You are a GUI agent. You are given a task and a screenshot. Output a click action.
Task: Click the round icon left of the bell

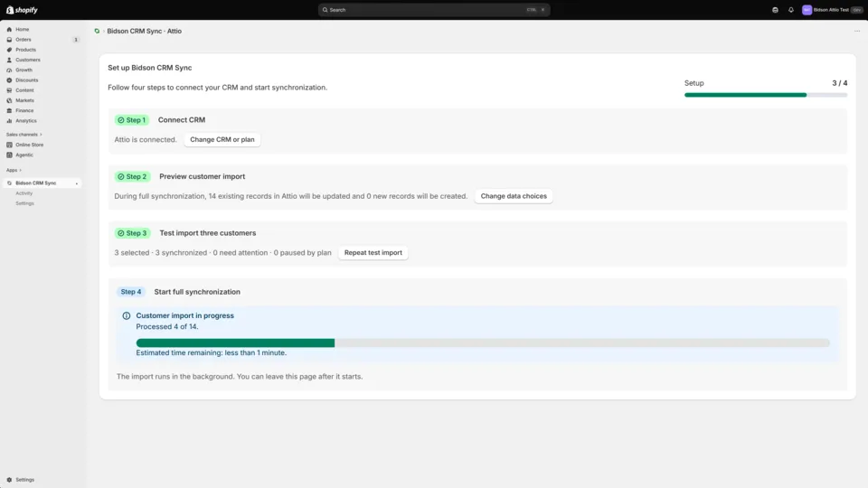pyautogui.click(x=775, y=10)
